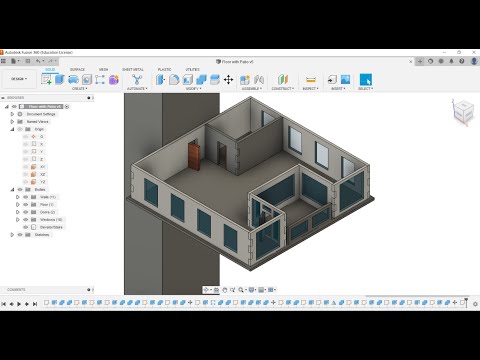Select the Split Body tool

[x=215, y=79]
